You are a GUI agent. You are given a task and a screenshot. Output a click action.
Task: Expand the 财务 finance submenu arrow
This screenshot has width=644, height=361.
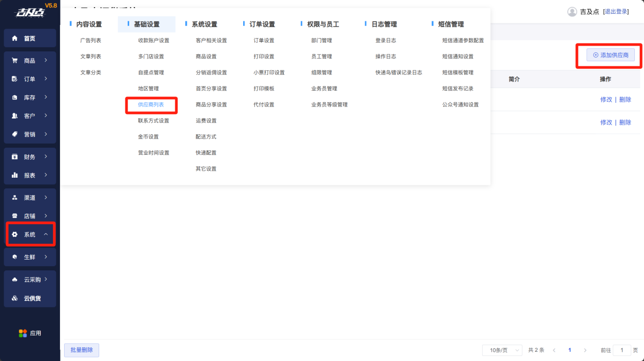[46, 157]
